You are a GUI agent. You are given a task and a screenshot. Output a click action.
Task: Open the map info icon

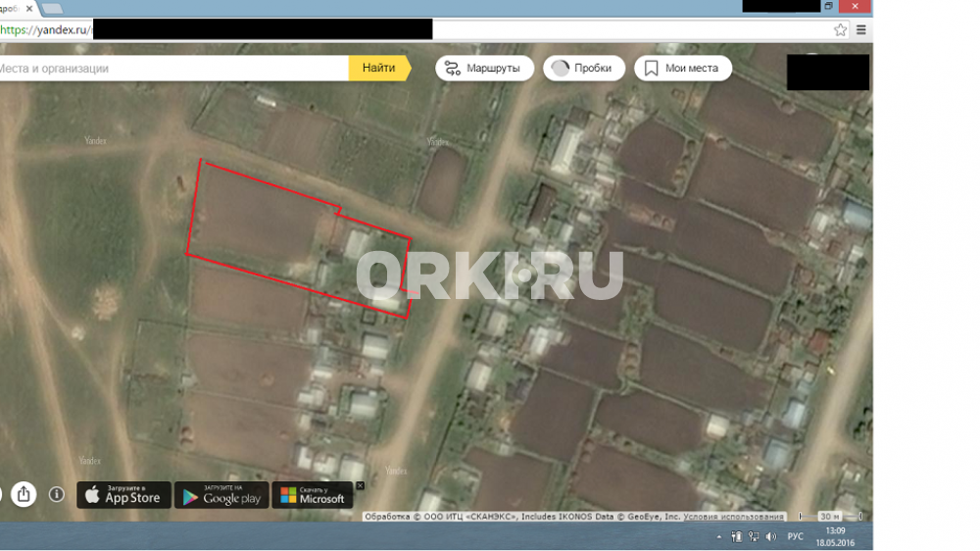click(57, 494)
